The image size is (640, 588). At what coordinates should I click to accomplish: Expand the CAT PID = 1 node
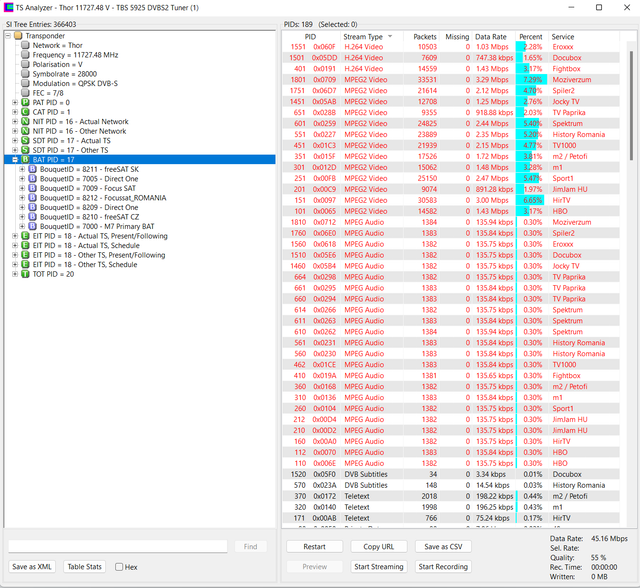[15, 112]
